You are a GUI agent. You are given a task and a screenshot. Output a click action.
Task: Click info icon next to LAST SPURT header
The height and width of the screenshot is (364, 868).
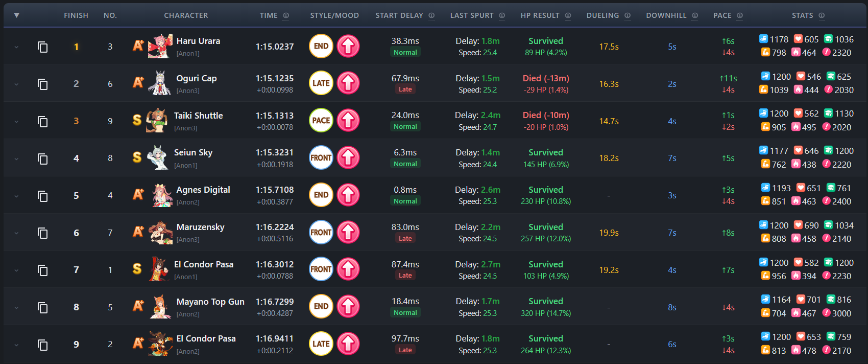[x=502, y=16]
